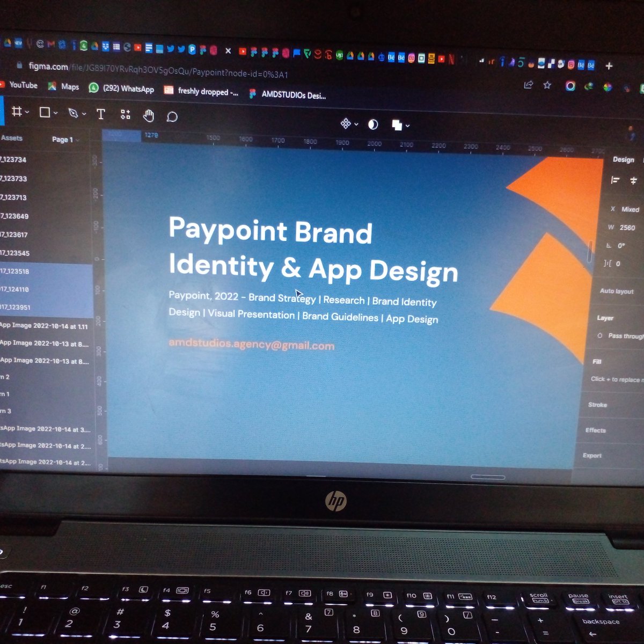Expand the component options dropdown arrow
This screenshot has width=644, height=644.
pos(356,125)
